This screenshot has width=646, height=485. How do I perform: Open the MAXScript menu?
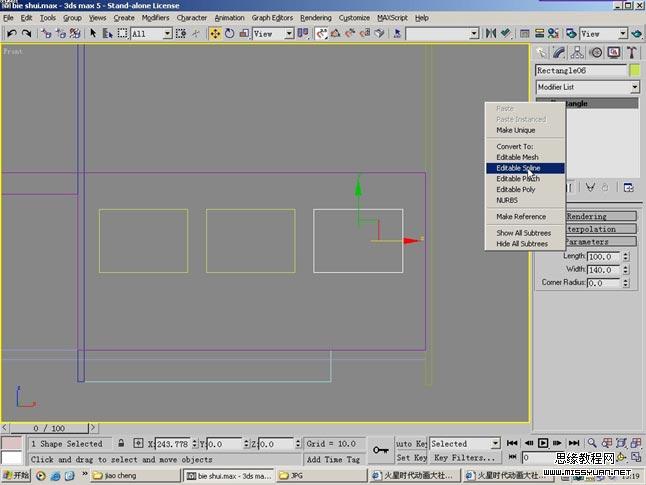click(392, 18)
